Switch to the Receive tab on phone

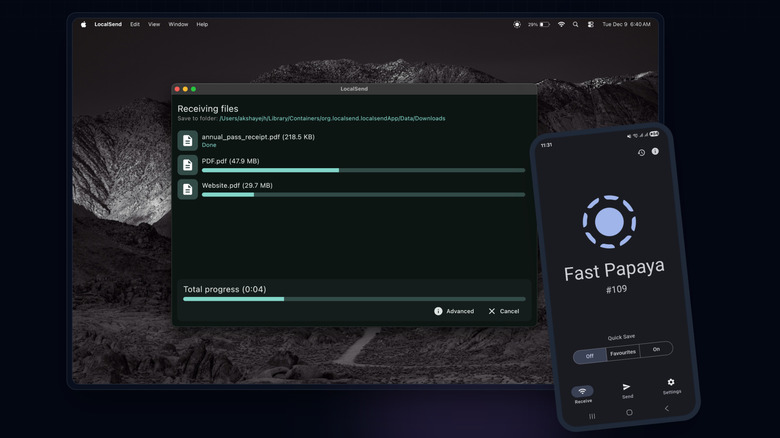[583, 395]
